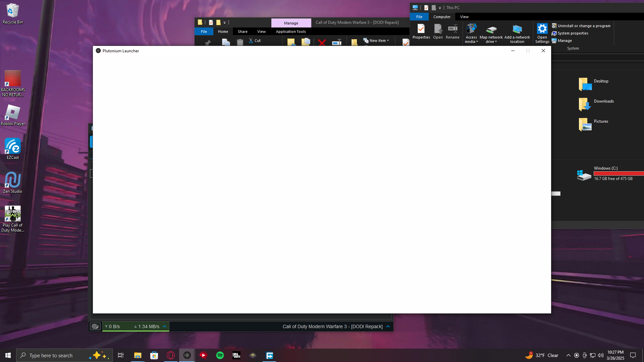Open Spotify from the taskbar

coord(220,355)
